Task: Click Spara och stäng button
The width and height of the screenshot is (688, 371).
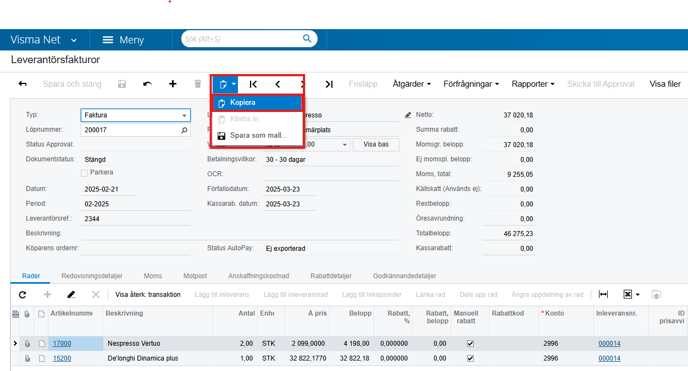Action: pos(72,84)
